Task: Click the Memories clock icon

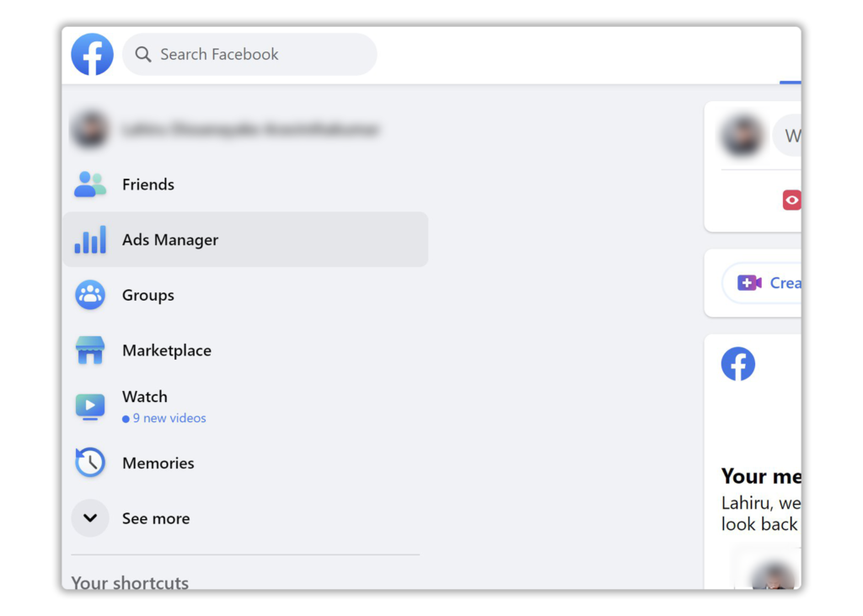Action: 89,463
